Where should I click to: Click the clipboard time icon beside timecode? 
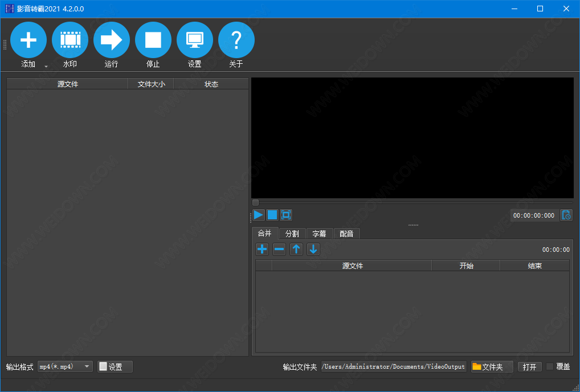point(566,215)
